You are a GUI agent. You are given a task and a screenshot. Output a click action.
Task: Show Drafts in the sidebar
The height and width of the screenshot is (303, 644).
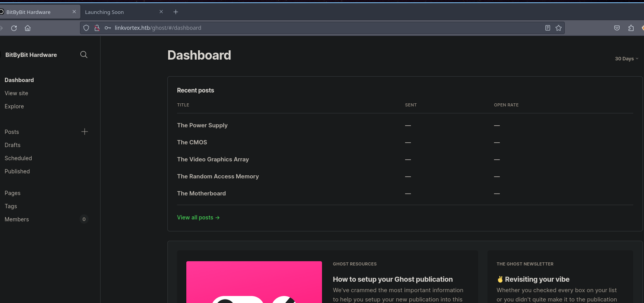(x=12, y=145)
